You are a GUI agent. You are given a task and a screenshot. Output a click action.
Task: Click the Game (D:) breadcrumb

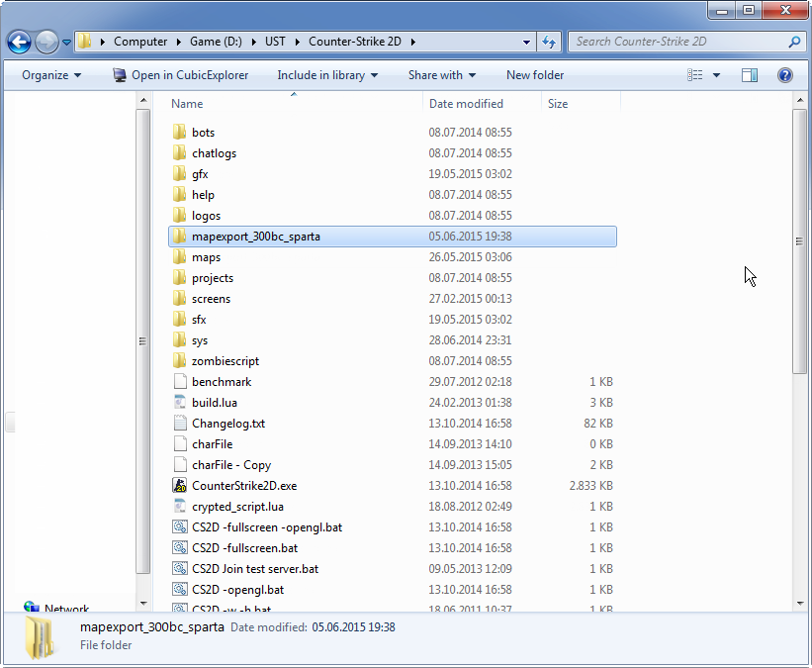point(216,42)
